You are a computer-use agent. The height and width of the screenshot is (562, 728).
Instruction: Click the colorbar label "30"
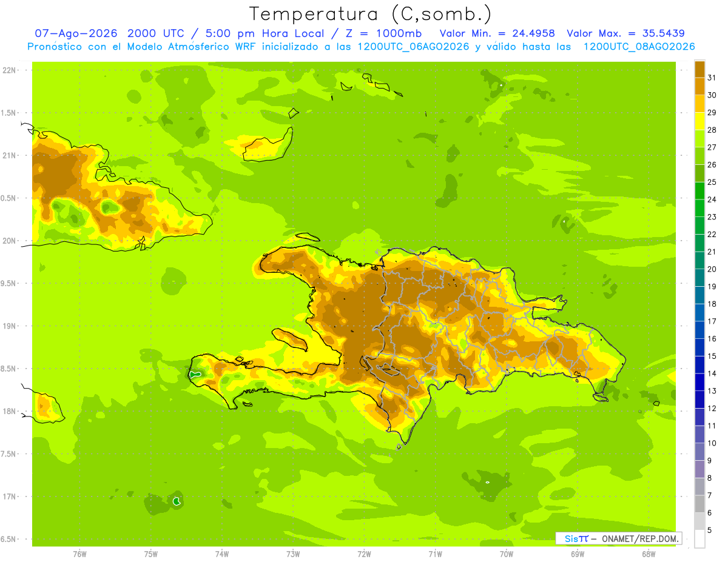[712, 95]
